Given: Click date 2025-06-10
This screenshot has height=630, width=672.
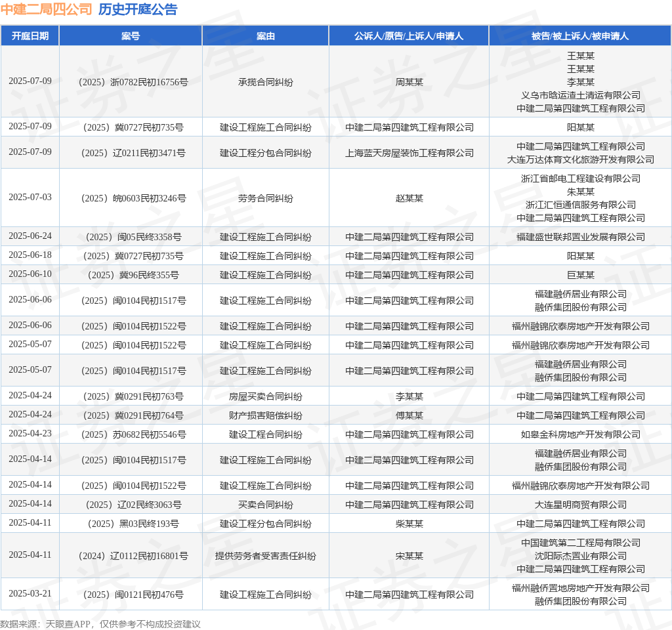Looking at the screenshot, I should coord(30,274).
